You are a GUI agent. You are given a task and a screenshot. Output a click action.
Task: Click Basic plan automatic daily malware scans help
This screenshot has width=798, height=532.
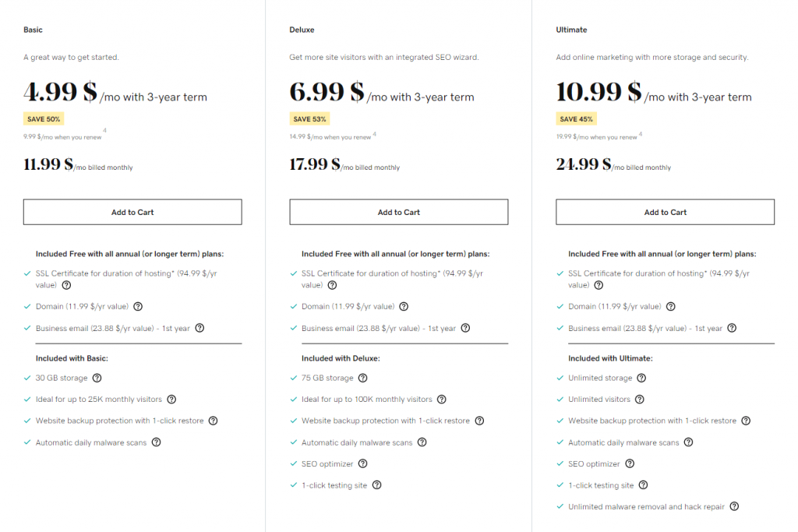[x=156, y=442]
